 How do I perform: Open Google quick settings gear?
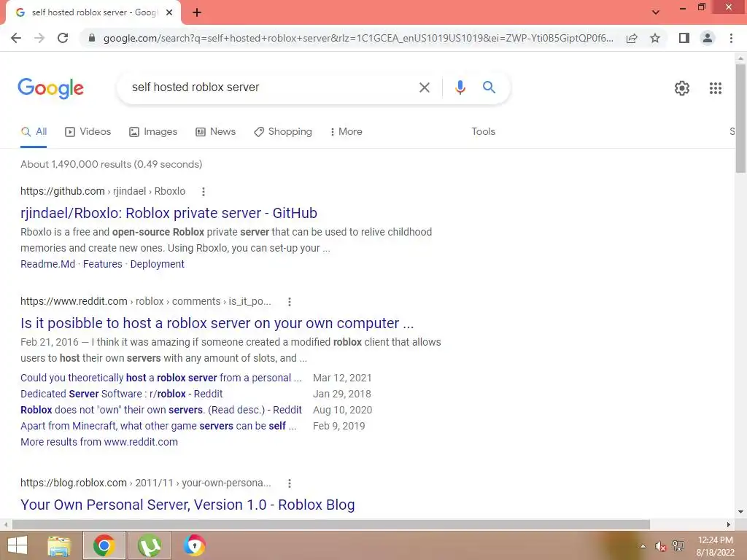coord(682,88)
